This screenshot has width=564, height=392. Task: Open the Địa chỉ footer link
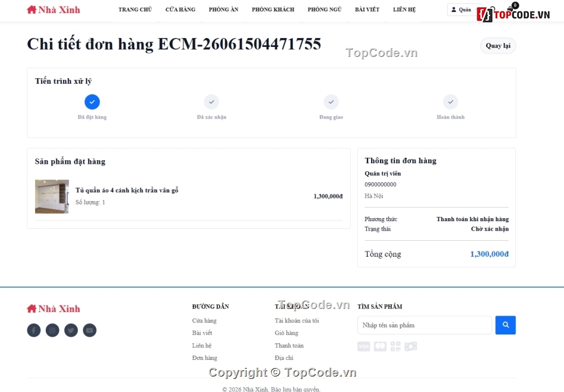[284, 358]
